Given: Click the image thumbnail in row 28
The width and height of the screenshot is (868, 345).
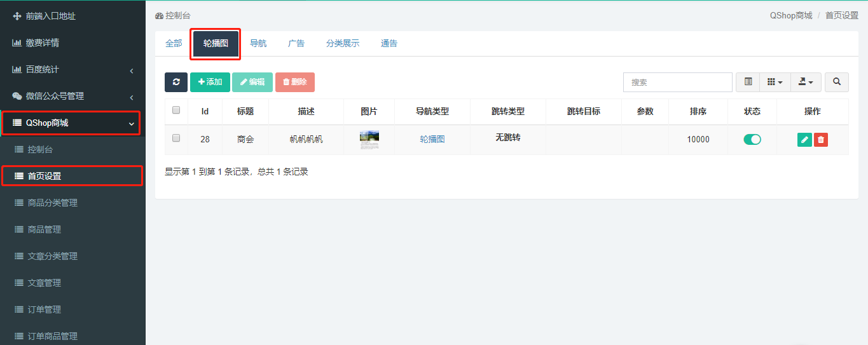Looking at the screenshot, I should click(369, 140).
